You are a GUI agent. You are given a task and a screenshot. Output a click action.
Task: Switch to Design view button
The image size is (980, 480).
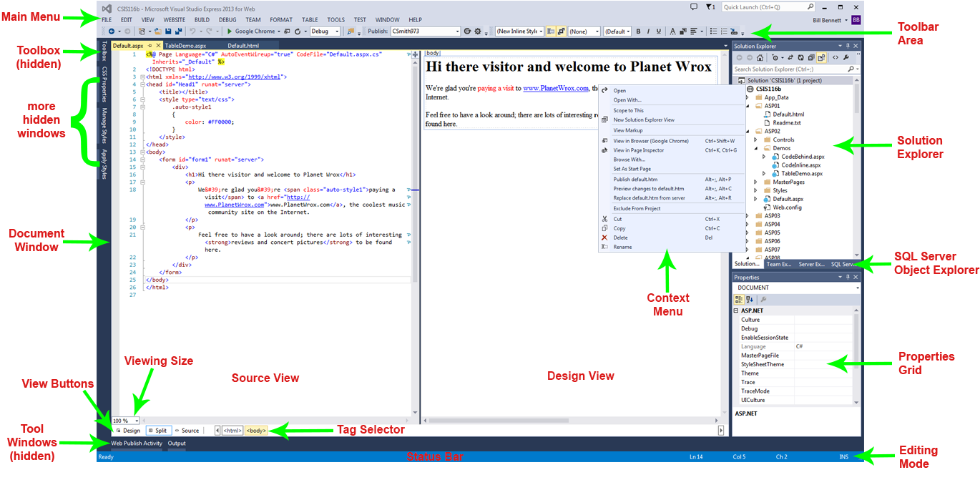click(x=129, y=431)
